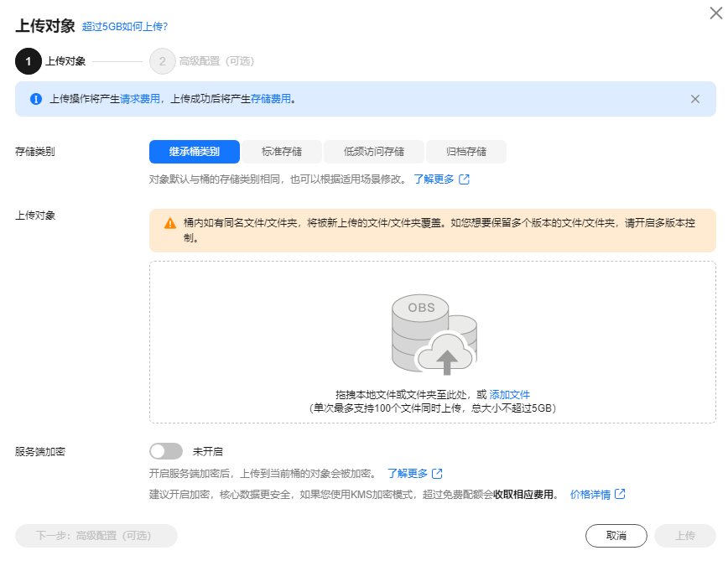Dismiss the blue fee info banner
The image size is (728, 561).
pyautogui.click(x=694, y=99)
